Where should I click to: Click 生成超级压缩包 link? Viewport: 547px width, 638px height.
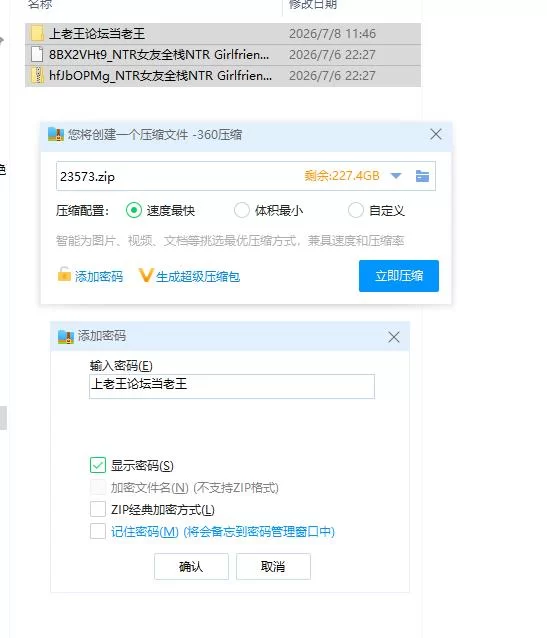(x=198, y=277)
